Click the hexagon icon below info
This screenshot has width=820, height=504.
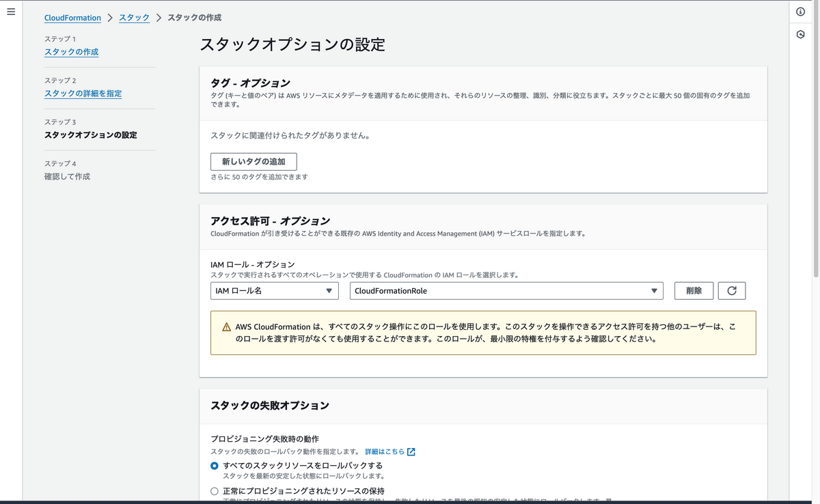pyautogui.click(x=800, y=34)
